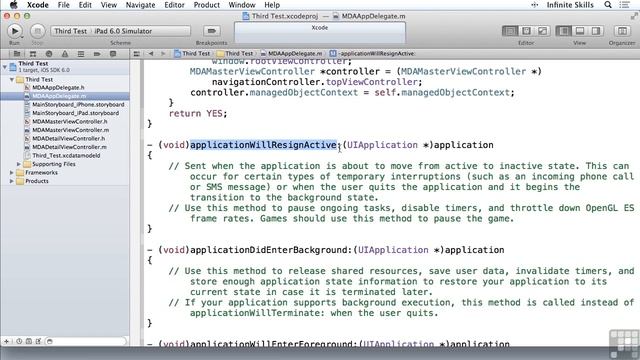Expand the Supporting Files group

click(19, 164)
